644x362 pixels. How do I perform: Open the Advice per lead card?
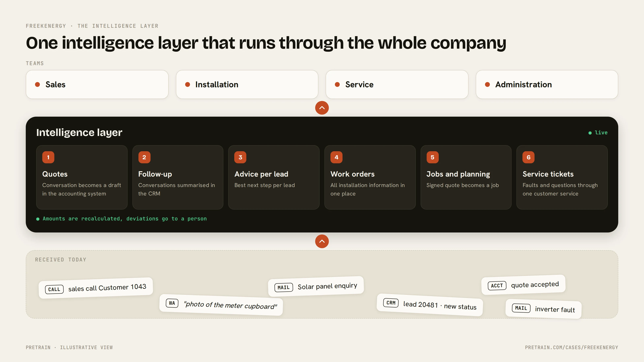click(274, 177)
